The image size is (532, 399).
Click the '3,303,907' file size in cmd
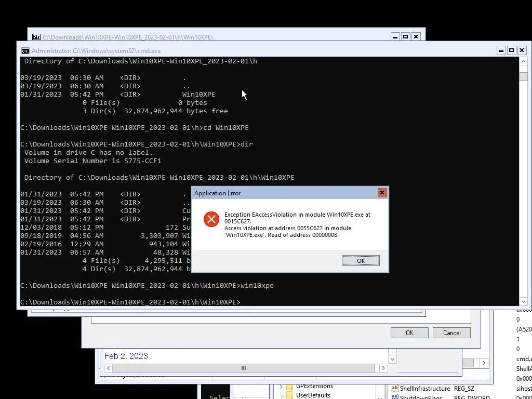(159, 235)
